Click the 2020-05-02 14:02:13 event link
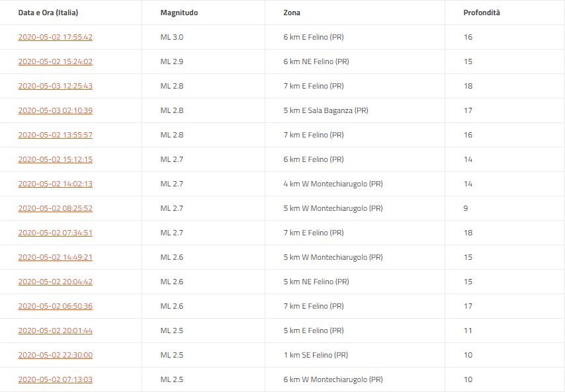The image size is (565, 392). 55,184
